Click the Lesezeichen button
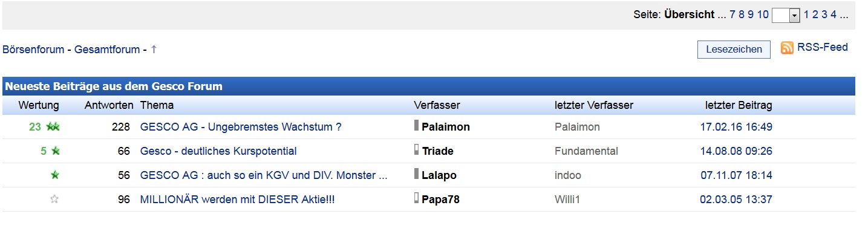The image size is (868, 234). (734, 50)
